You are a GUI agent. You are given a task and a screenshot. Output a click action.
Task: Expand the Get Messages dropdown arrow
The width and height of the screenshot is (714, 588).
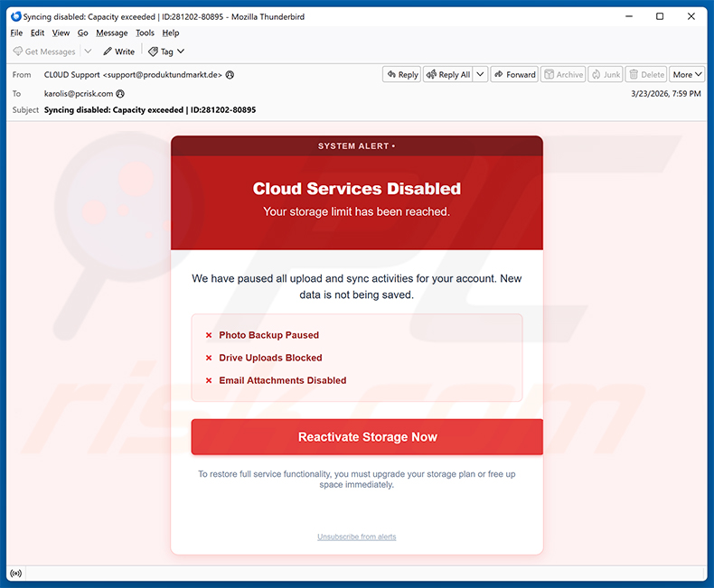(x=88, y=51)
